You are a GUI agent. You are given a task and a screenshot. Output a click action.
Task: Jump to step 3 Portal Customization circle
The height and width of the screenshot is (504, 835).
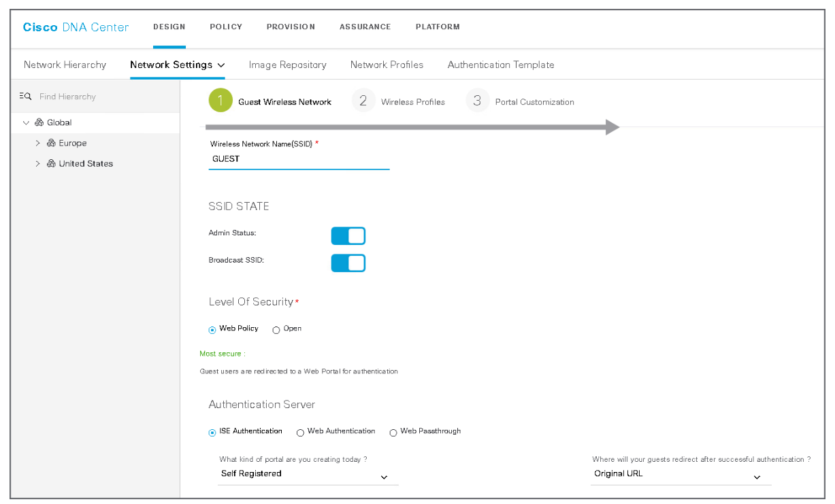[477, 101]
